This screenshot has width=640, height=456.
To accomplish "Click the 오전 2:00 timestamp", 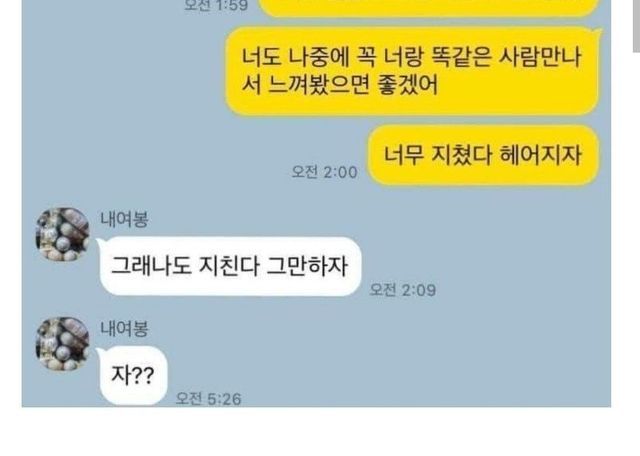I will (324, 172).
